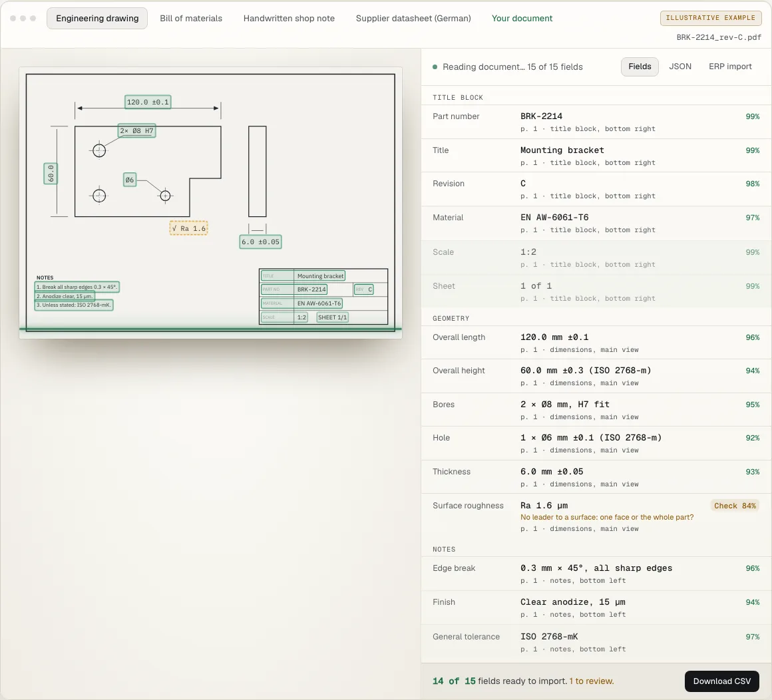Click the ILLUSTRATIVE EXAMPLE badge
The height and width of the screenshot is (700, 772).
711,18
